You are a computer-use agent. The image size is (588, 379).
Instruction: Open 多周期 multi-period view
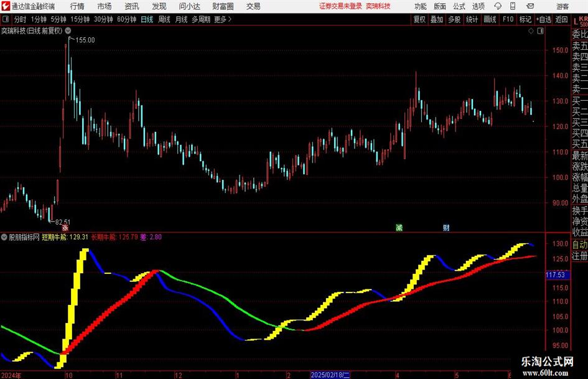tap(201, 19)
